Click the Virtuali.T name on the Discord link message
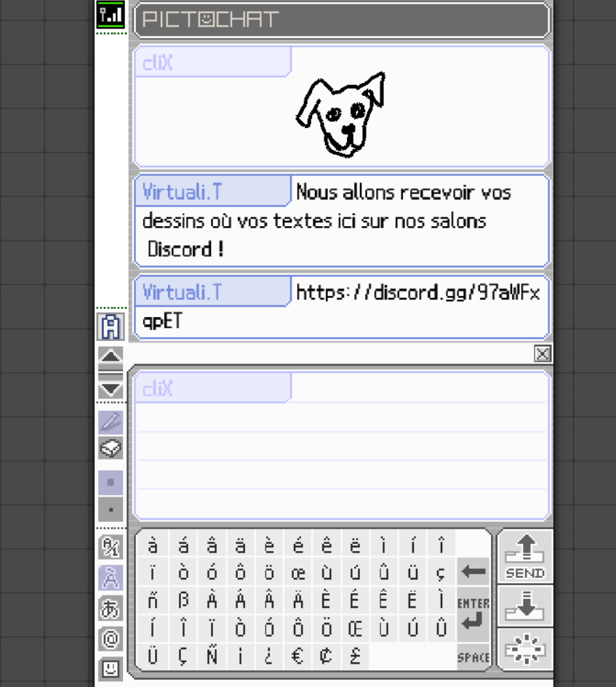This screenshot has width=616, height=687. click(x=212, y=292)
